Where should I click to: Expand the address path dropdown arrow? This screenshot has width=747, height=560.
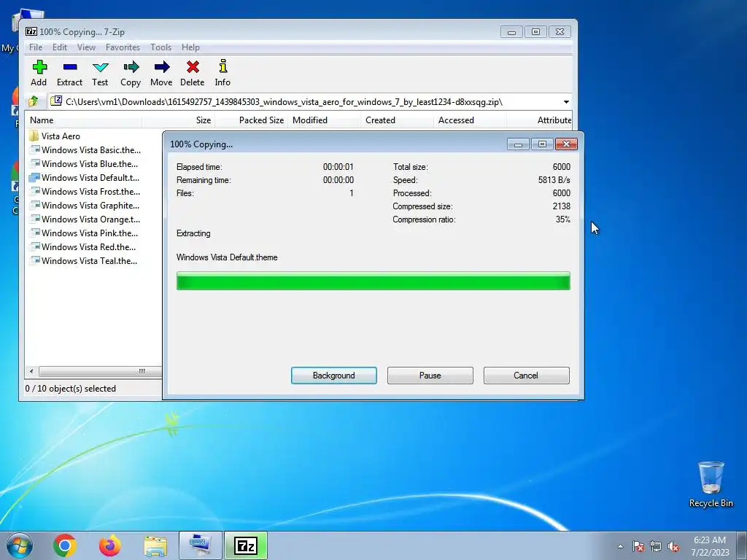tap(566, 102)
